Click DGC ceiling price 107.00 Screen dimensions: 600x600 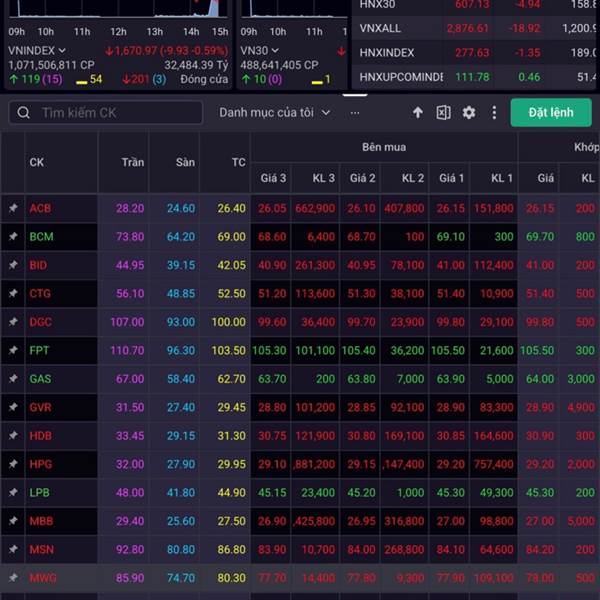127,322
